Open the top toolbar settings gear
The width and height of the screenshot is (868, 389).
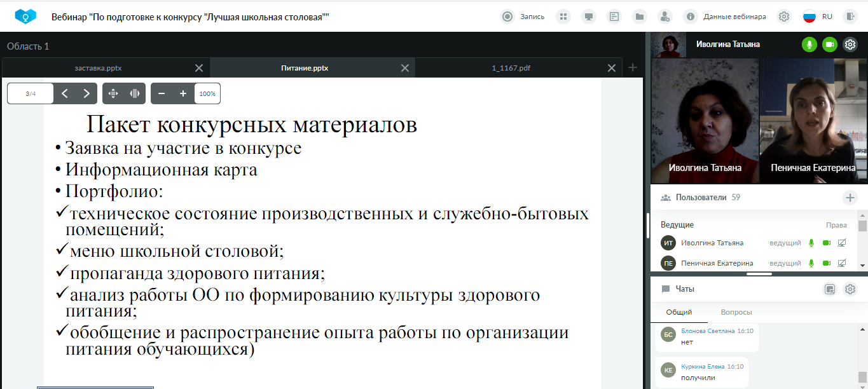click(784, 17)
